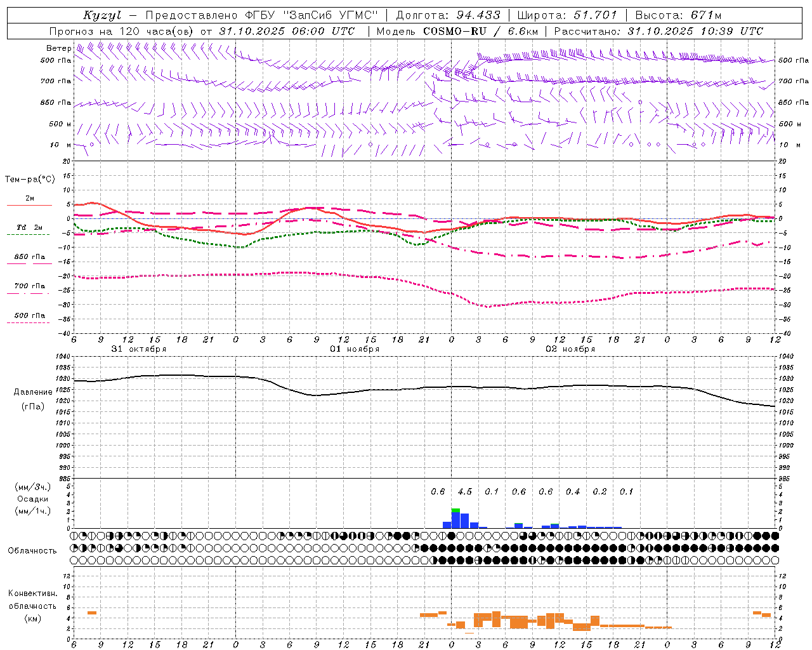
Task: Click the 02 ноября date label
Action: pos(570,349)
